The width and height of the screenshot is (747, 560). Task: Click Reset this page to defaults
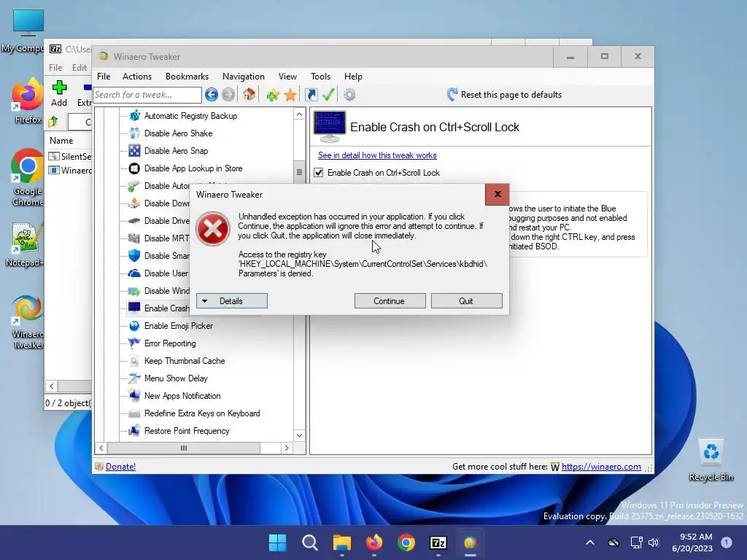click(504, 95)
